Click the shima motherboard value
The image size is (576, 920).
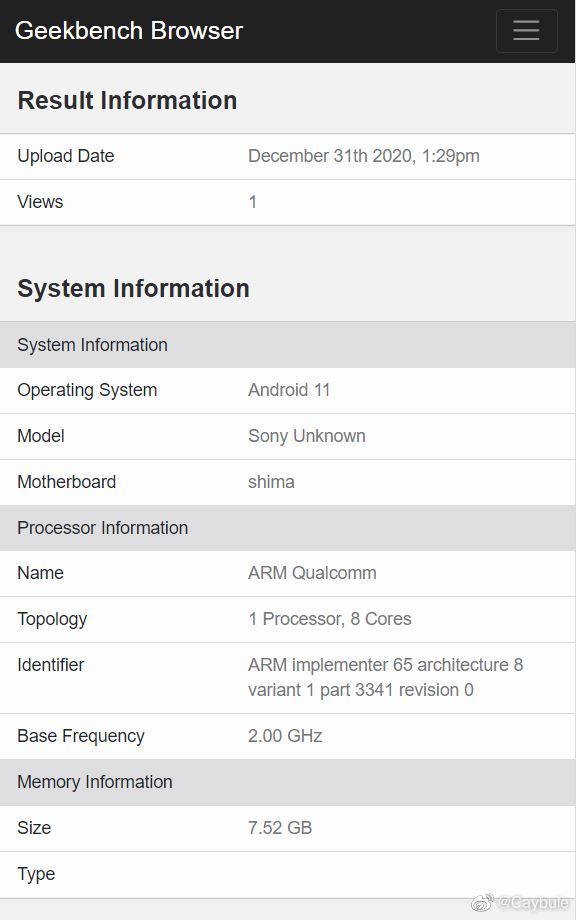tap(271, 482)
